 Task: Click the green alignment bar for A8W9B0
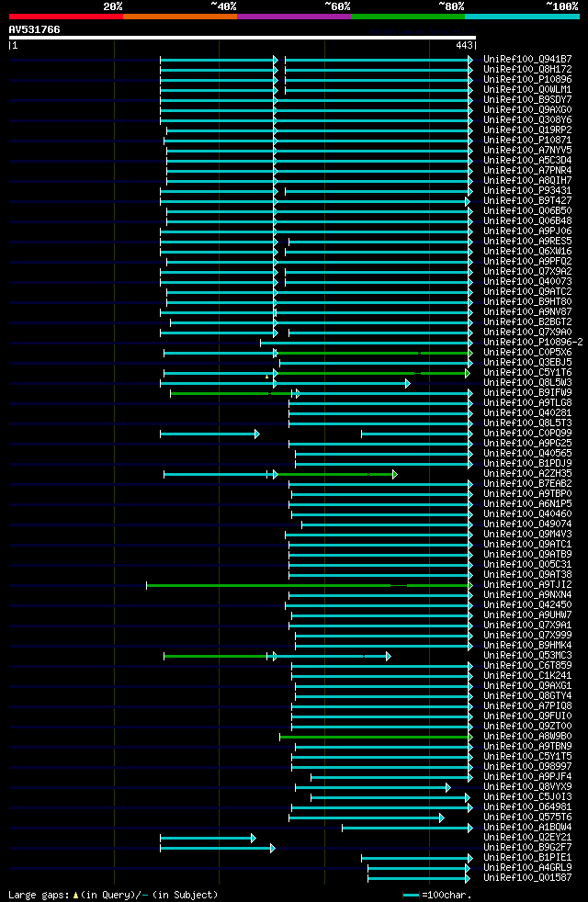click(376, 737)
